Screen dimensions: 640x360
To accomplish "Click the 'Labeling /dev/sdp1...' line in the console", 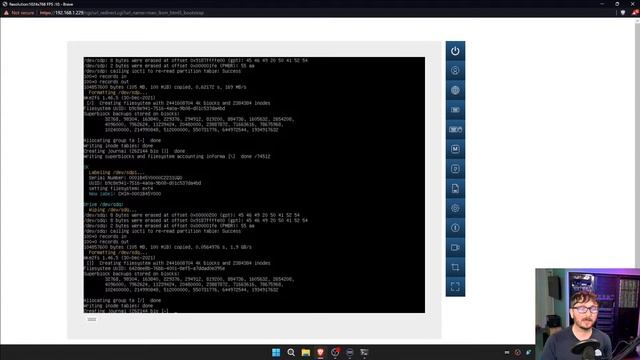I will click(x=116, y=172).
